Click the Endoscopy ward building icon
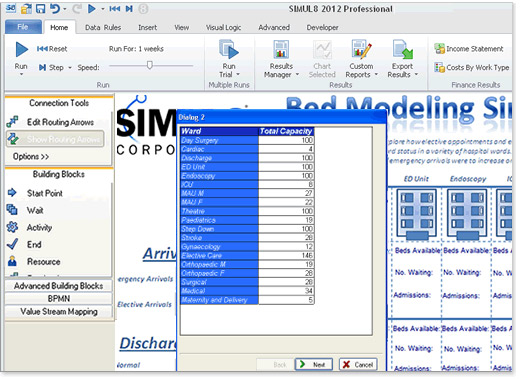Screen dimensions: 520x379 click(467, 215)
